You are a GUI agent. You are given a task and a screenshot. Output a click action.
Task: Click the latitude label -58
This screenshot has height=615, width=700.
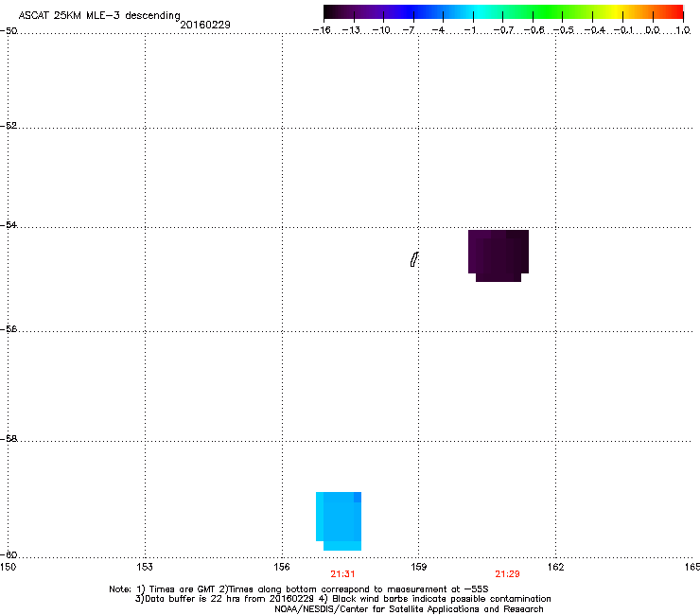click(x=9, y=439)
